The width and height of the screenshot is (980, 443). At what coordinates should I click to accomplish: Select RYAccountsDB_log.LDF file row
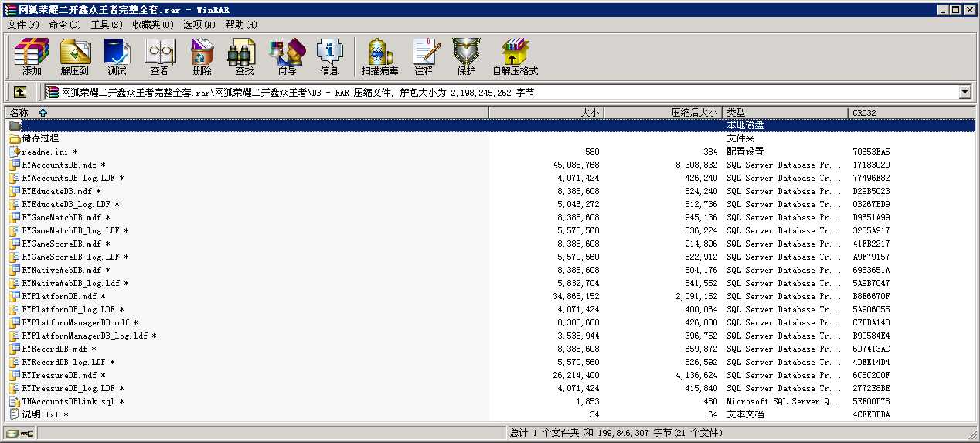point(491,178)
